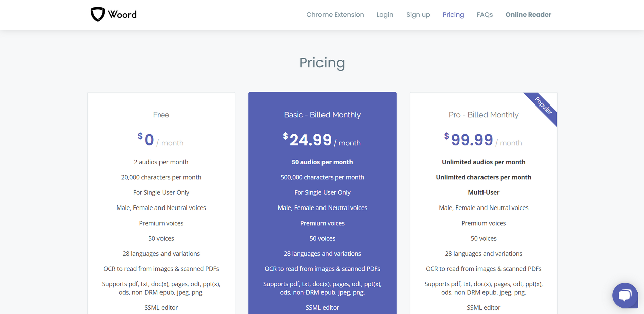Click 50 audios per month in Basic

pyautogui.click(x=322, y=162)
